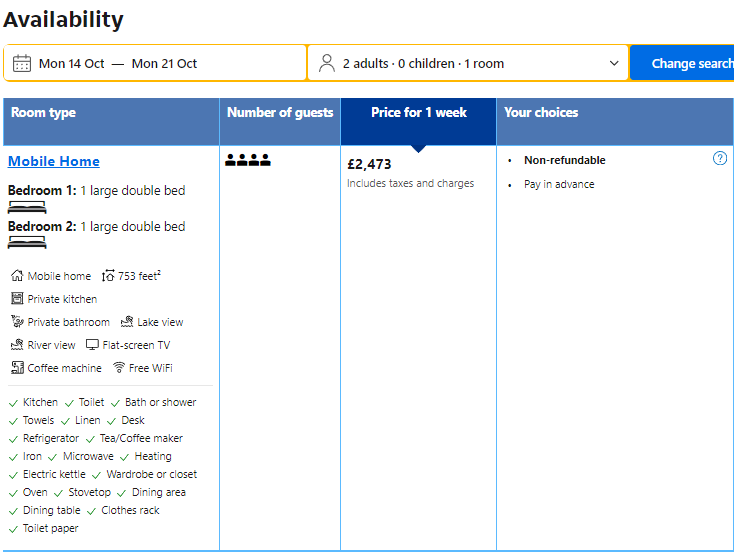Image resolution: width=734 pixels, height=552 pixels.
Task: Click the Bedroom 1 double bed icon
Action: (27, 207)
